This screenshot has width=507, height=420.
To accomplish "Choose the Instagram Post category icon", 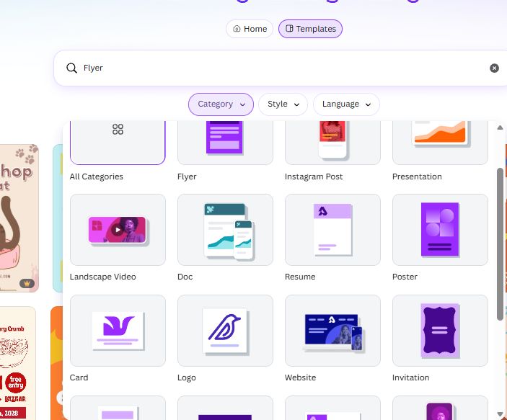I will 332,142.
